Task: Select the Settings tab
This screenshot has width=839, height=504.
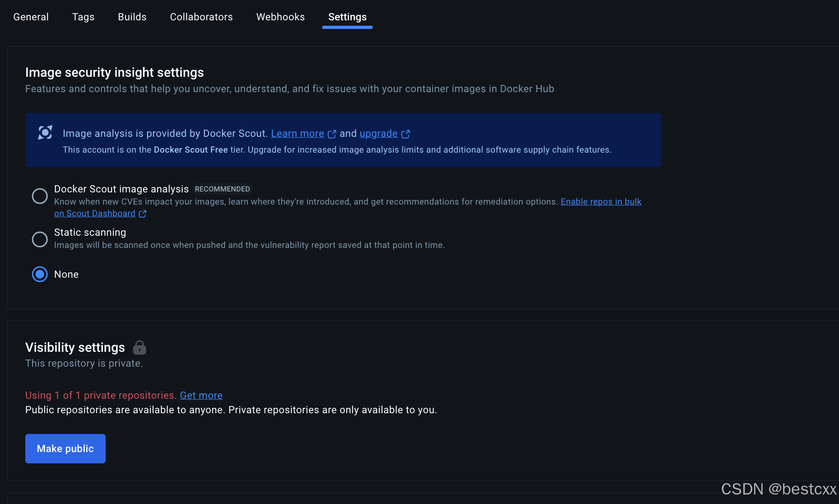Action: pyautogui.click(x=347, y=17)
